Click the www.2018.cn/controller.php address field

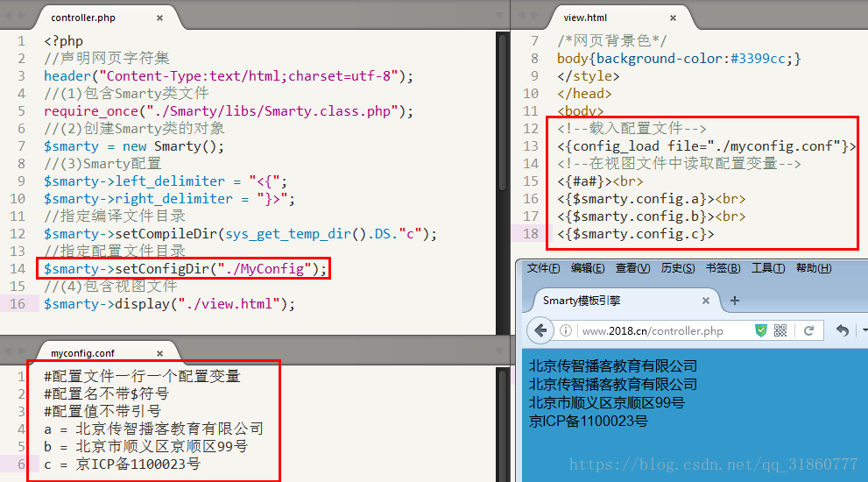[x=653, y=330]
